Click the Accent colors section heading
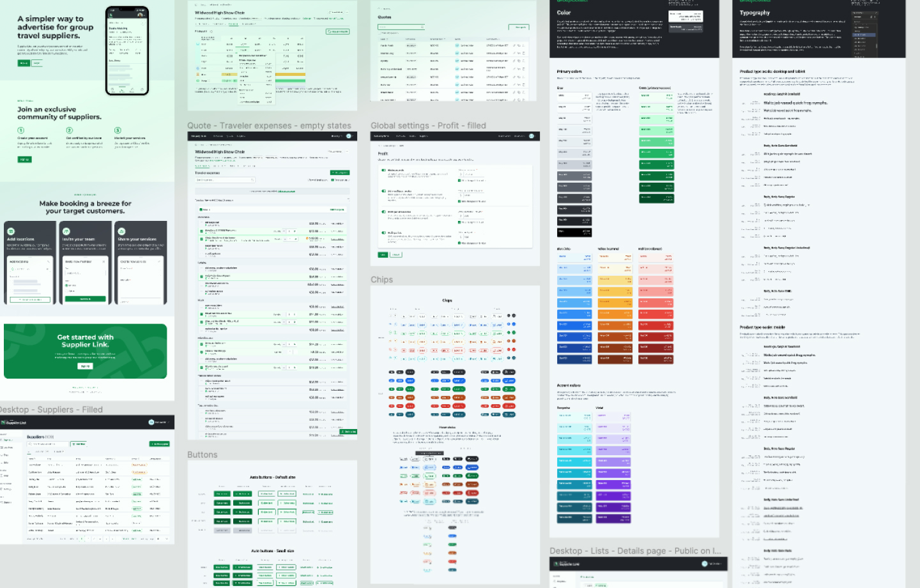The image size is (920, 588). pyautogui.click(x=569, y=386)
